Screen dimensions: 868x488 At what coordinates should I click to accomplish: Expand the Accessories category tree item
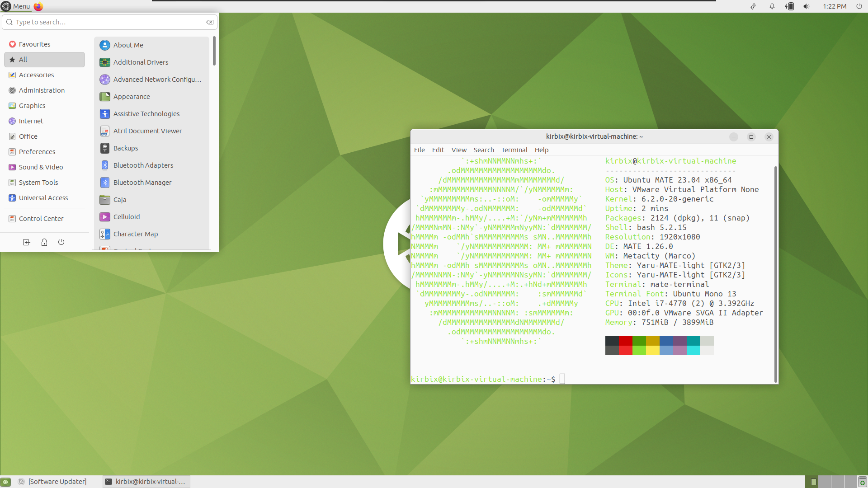click(36, 75)
